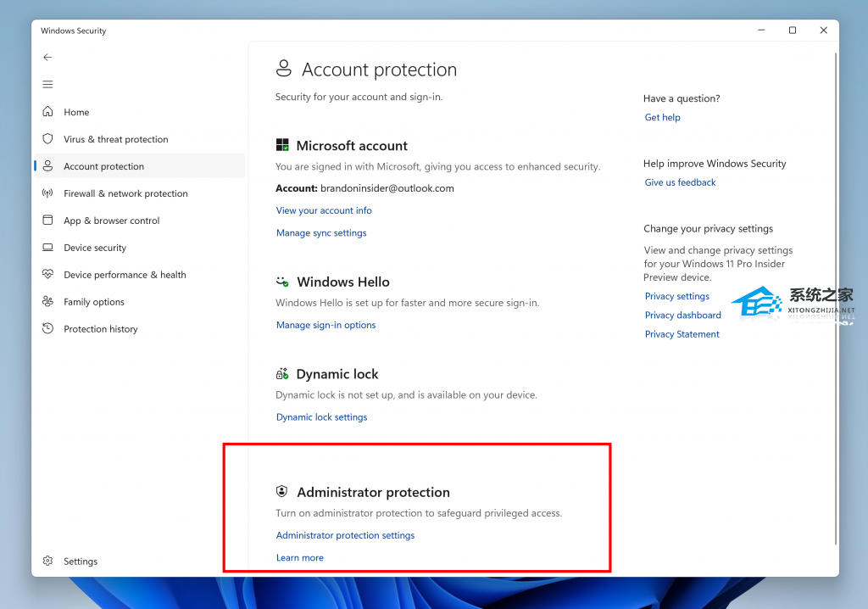Open Privacy dashboard link

682,316
